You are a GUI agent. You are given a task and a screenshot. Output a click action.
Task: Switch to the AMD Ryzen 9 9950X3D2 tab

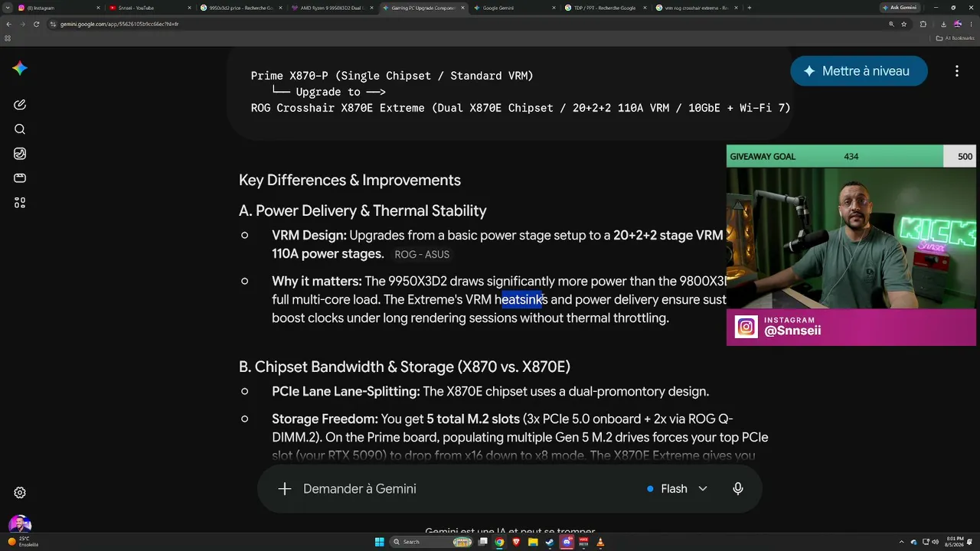332,8
